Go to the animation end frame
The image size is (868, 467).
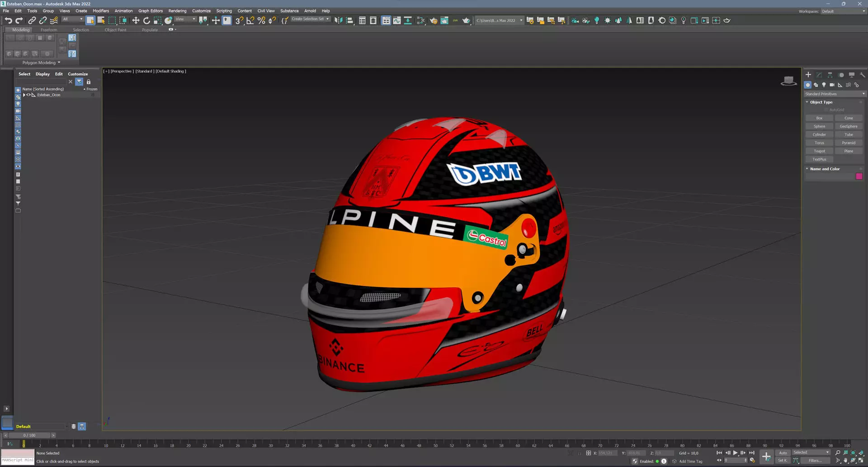pos(752,453)
